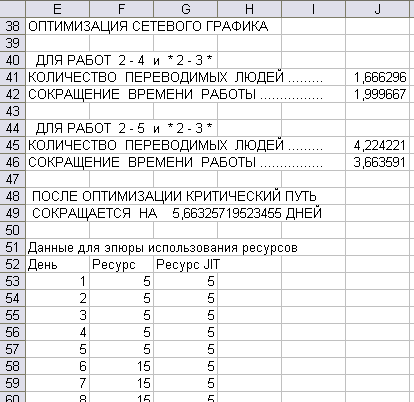Select row 52 header
The image size is (414, 402).
coord(12,264)
